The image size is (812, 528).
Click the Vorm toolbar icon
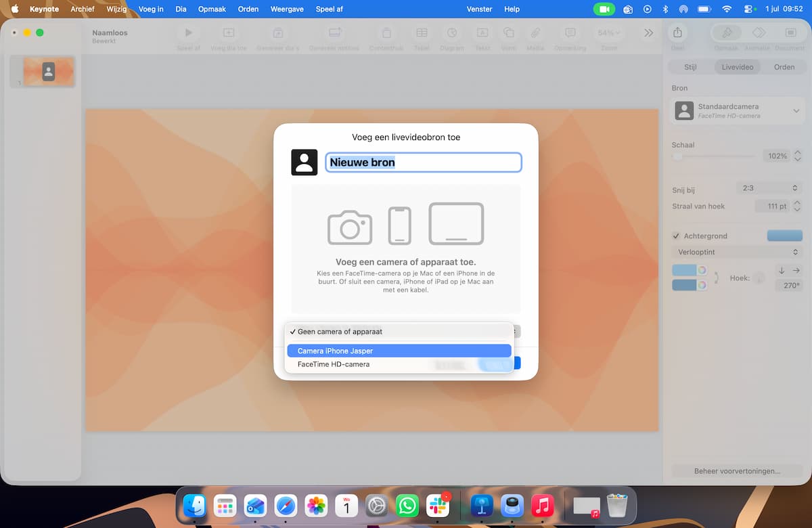[509, 32]
